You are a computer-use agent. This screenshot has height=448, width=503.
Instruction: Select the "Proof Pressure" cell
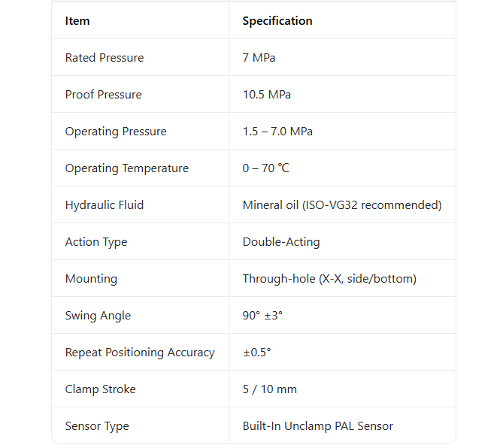(104, 95)
